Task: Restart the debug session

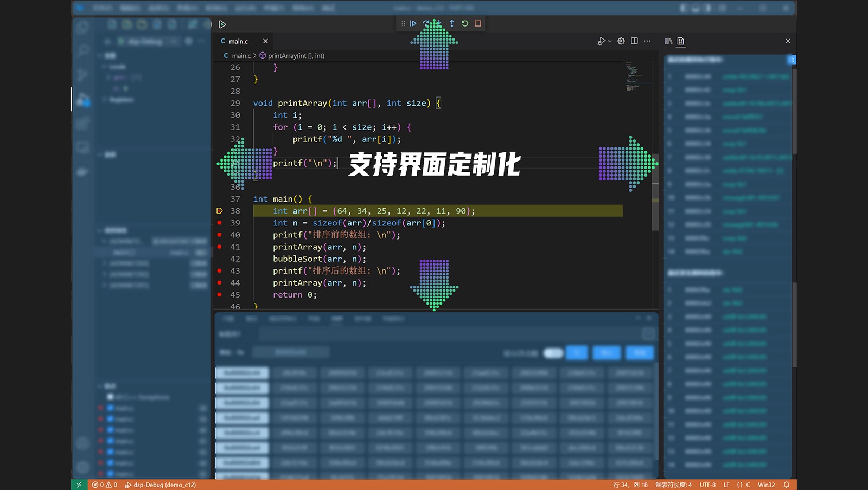Action: 465,23
